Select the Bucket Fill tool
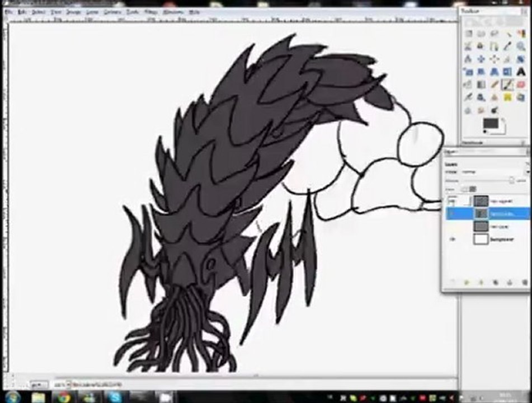The image size is (532, 403). coord(469,85)
